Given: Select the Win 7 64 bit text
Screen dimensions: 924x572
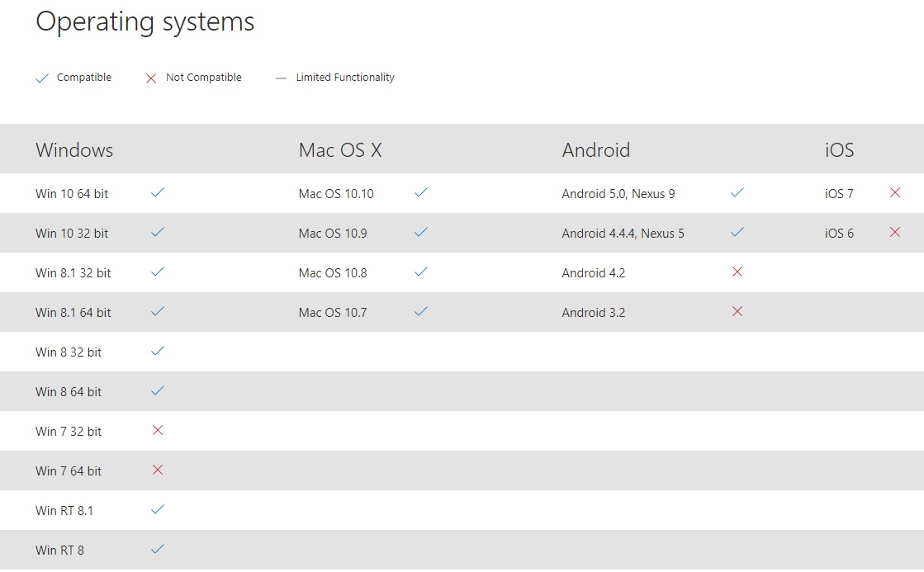Looking at the screenshot, I should [x=69, y=470].
